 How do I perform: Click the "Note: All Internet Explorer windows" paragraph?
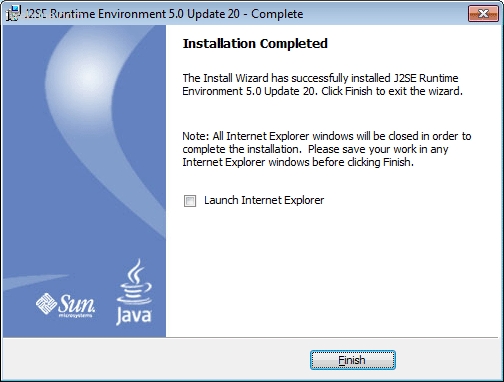(327, 149)
